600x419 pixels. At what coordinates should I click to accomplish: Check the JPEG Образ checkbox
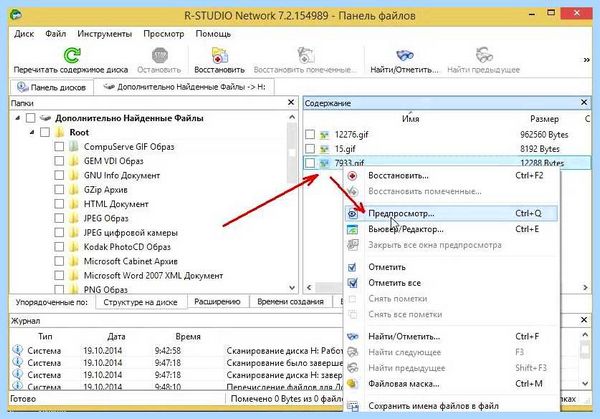click(x=59, y=218)
